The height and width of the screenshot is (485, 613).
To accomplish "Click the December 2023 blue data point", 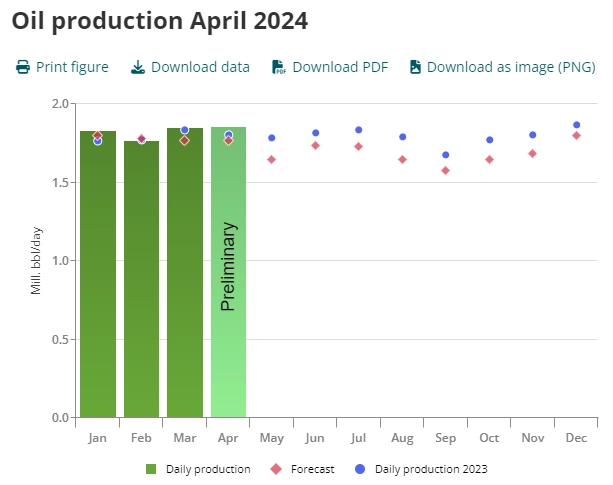I will click(x=576, y=125).
